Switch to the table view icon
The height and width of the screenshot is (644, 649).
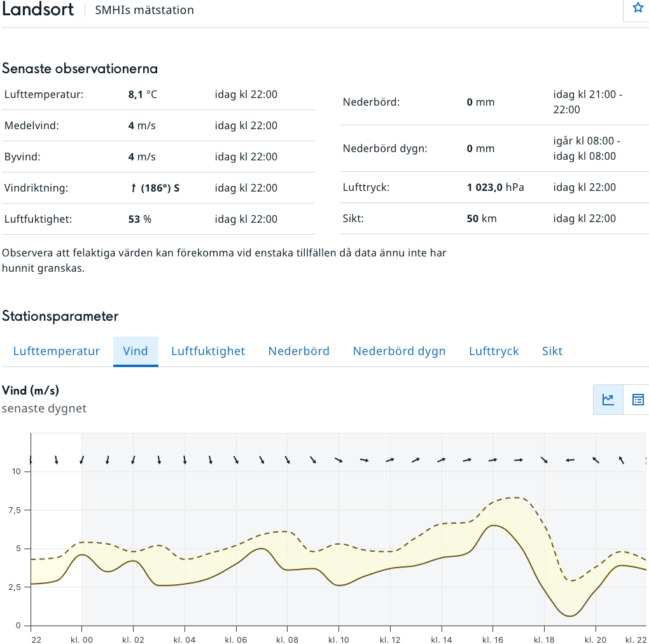638,400
